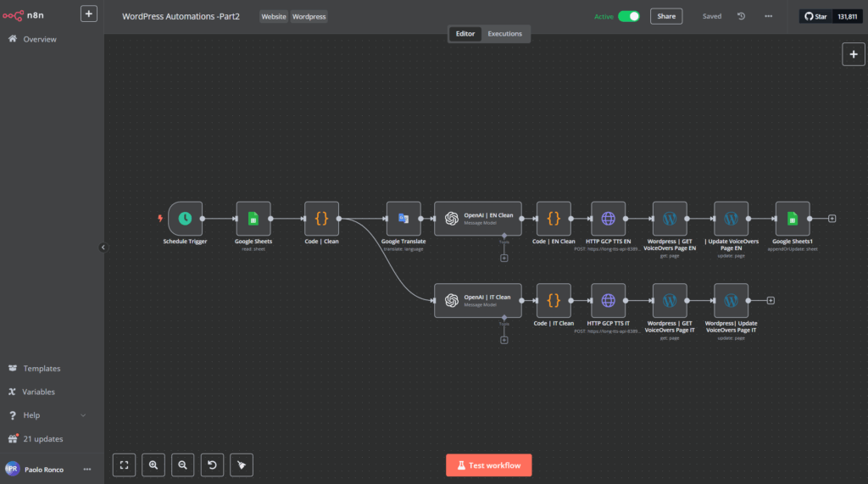Click the tidy up workflow icon
The height and width of the screenshot is (484, 868).
(x=242, y=465)
